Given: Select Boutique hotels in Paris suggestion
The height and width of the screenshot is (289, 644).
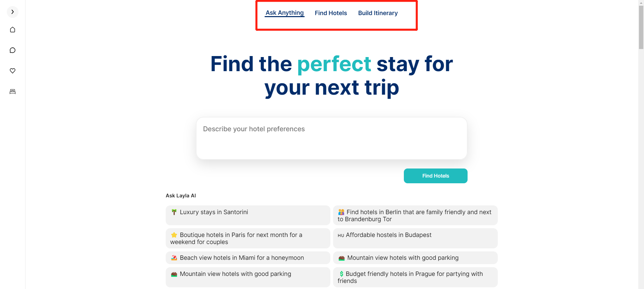Looking at the screenshot, I should (x=248, y=238).
